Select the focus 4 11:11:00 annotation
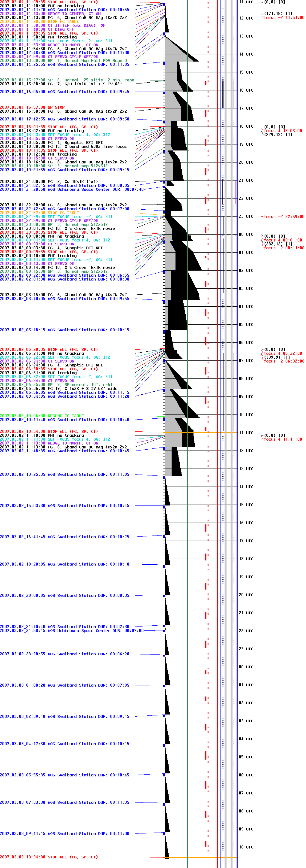This screenshot has width=306, height=868. coord(283,439)
